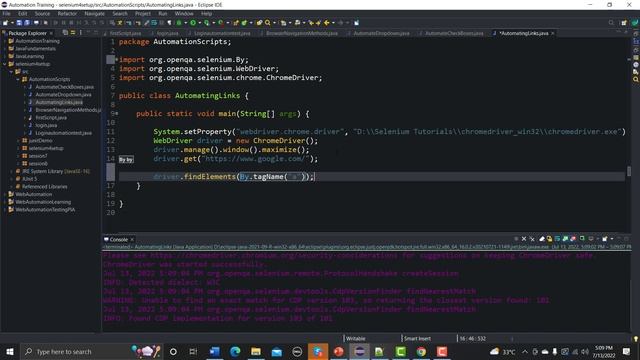Viewport: 640px width, 360px height.
Task: Click the green Run play button
Action: click(193, 23)
